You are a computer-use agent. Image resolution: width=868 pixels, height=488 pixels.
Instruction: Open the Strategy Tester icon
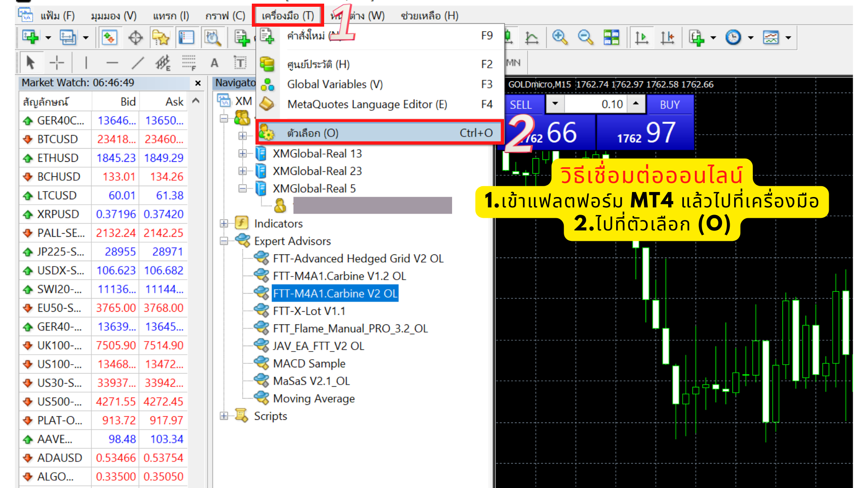pyautogui.click(x=212, y=38)
